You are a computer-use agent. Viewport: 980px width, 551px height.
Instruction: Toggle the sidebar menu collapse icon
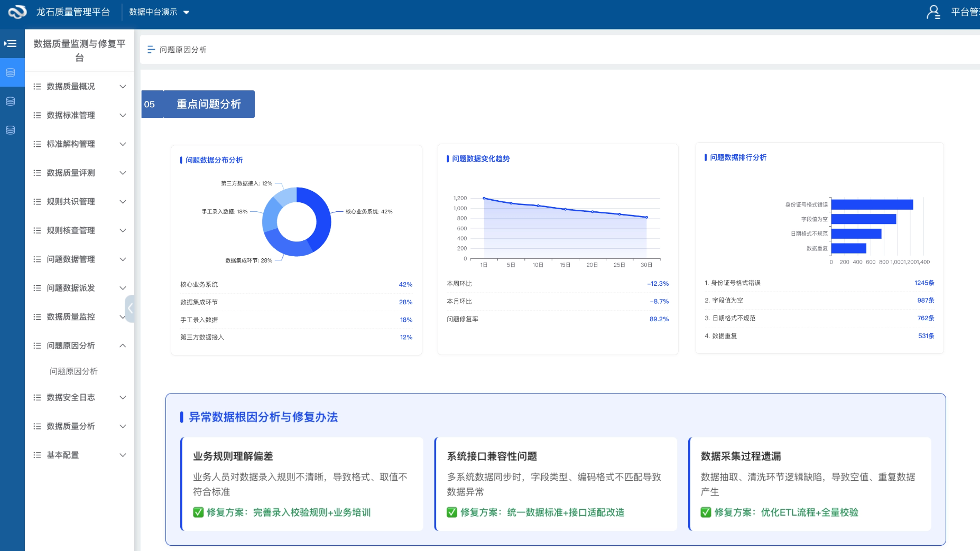[x=11, y=44]
